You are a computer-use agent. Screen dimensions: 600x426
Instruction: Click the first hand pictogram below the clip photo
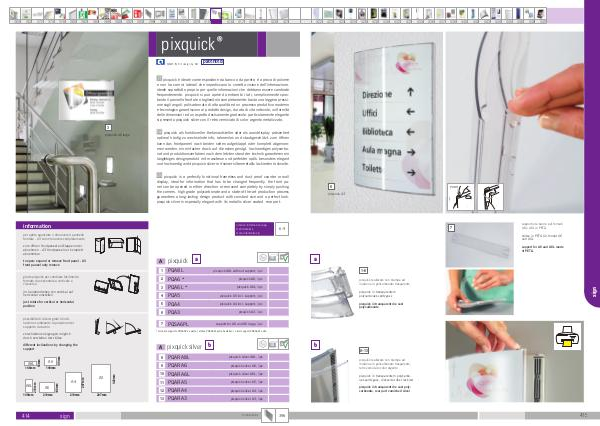(x=461, y=197)
